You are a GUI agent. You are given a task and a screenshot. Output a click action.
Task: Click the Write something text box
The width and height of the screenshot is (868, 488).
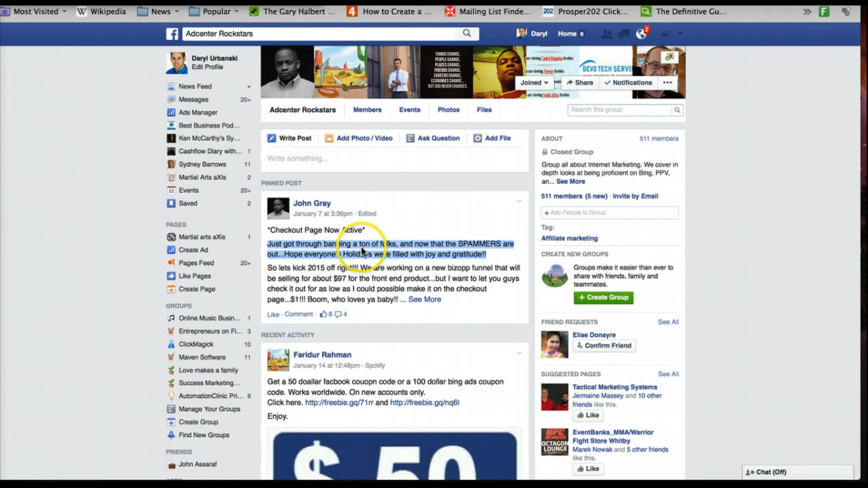click(x=395, y=159)
